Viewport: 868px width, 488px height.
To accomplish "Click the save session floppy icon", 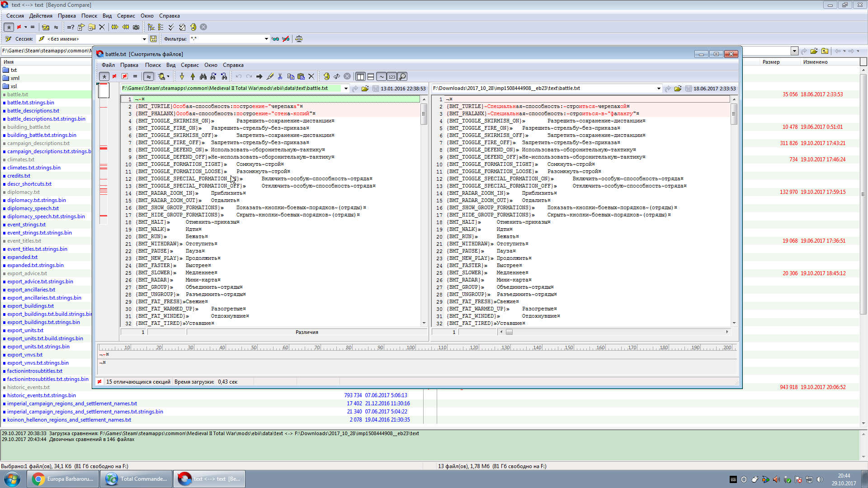I will [153, 39].
